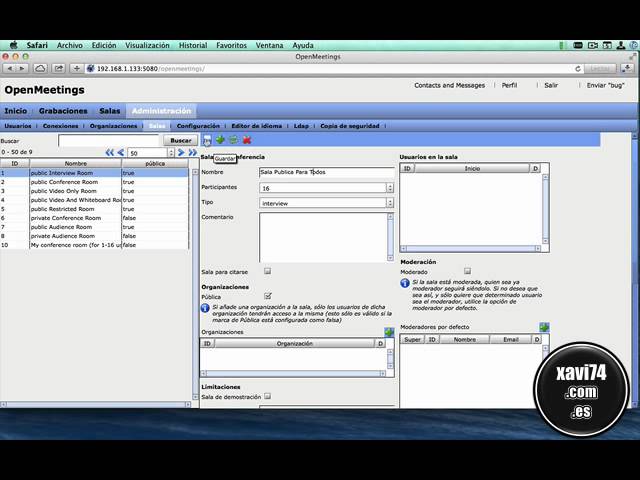Click Safari add bookmark plus icon
The image size is (640, 480).
coord(76,69)
